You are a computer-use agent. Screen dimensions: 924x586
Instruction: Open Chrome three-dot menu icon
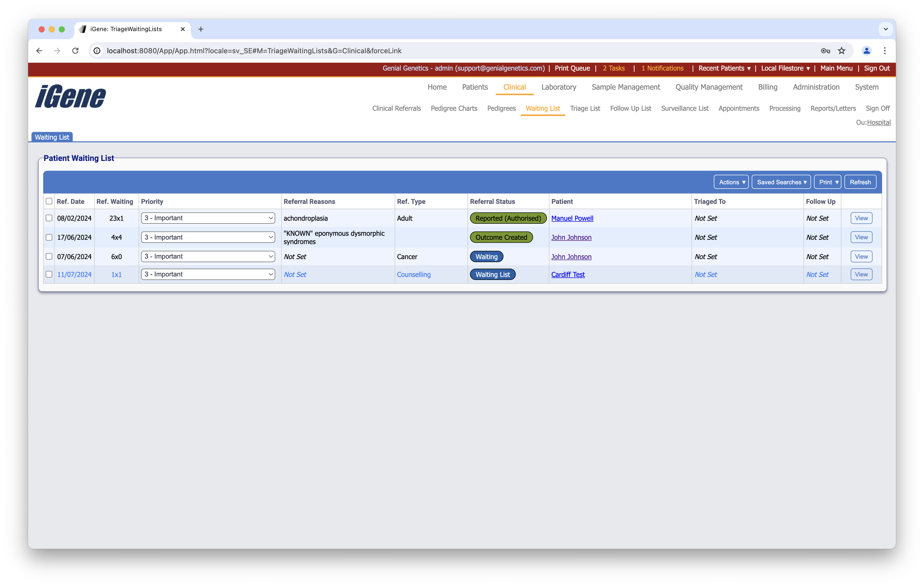pyautogui.click(x=885, y=51)
